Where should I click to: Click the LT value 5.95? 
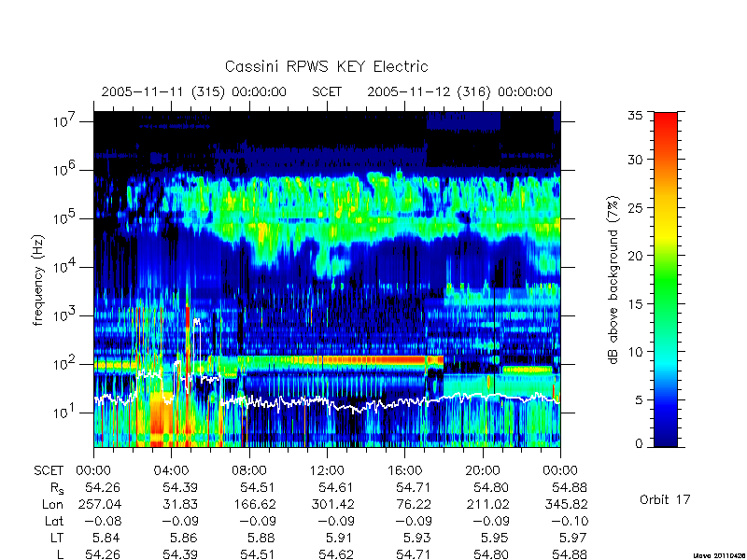[x=495, y=538]
